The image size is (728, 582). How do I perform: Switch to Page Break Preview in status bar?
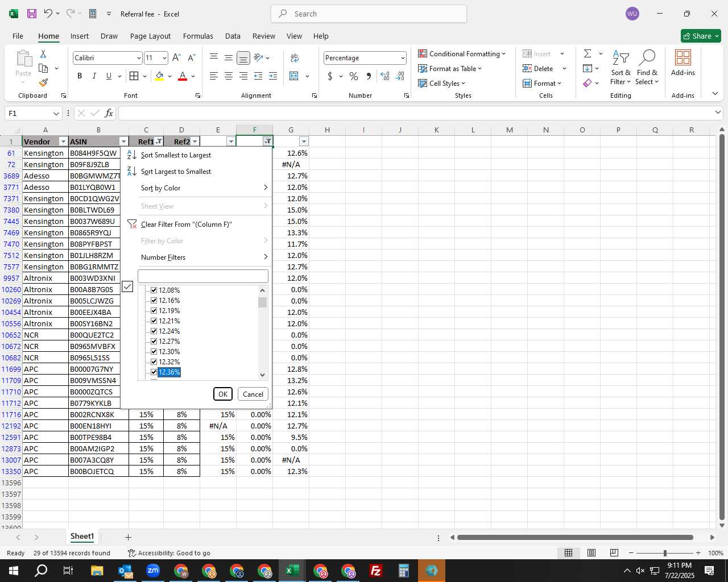[614, 553]
